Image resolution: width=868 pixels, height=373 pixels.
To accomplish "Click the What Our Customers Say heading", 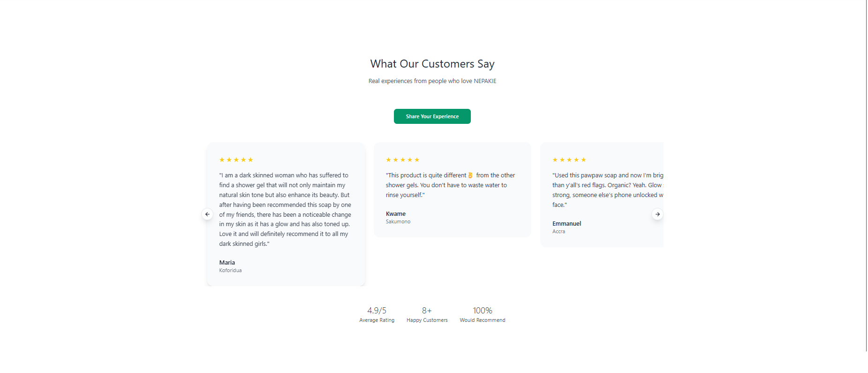I will pos(432,64).
